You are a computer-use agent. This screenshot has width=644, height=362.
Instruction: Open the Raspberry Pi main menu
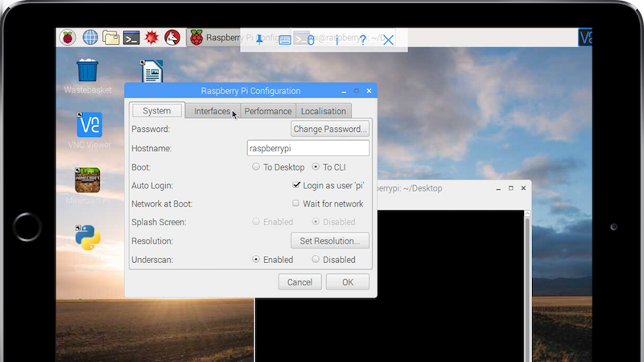(68, 38)
